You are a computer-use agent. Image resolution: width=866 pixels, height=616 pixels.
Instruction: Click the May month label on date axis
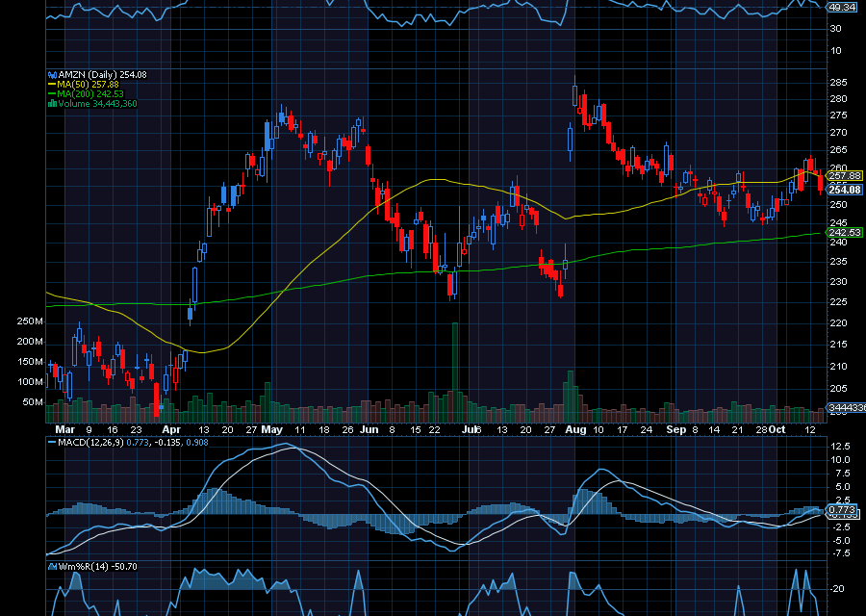[x=271, y=430]
